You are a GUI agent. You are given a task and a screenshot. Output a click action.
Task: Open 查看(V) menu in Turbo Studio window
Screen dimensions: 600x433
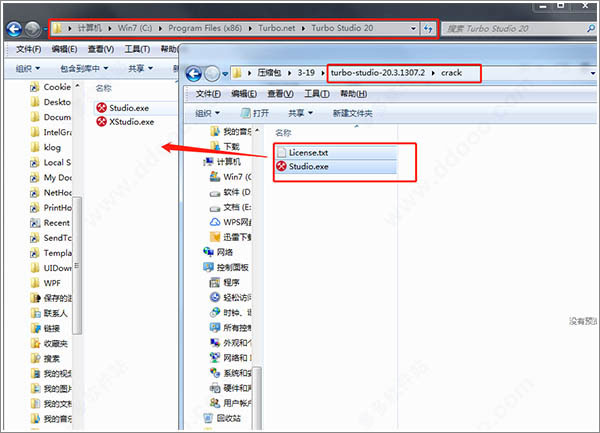[x=101, y=49]
